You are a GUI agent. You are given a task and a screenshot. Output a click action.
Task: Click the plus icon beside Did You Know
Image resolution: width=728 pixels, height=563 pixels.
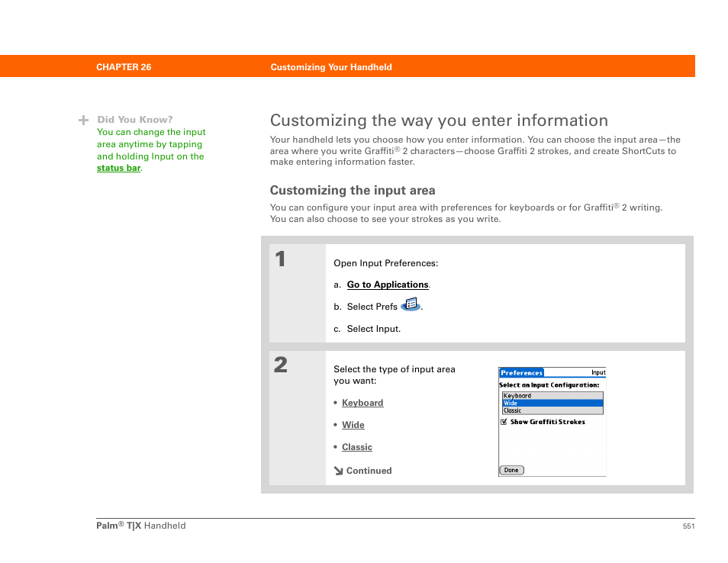(84, 121)
